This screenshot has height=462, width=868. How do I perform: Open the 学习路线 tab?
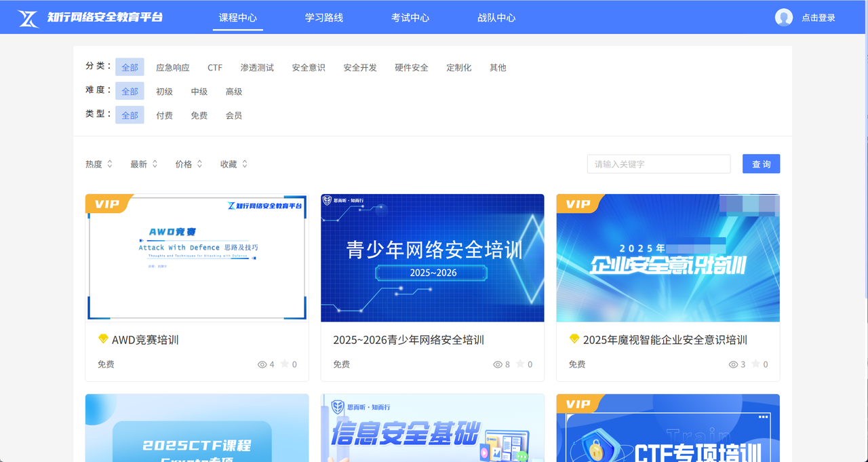[x=324, y=18]
